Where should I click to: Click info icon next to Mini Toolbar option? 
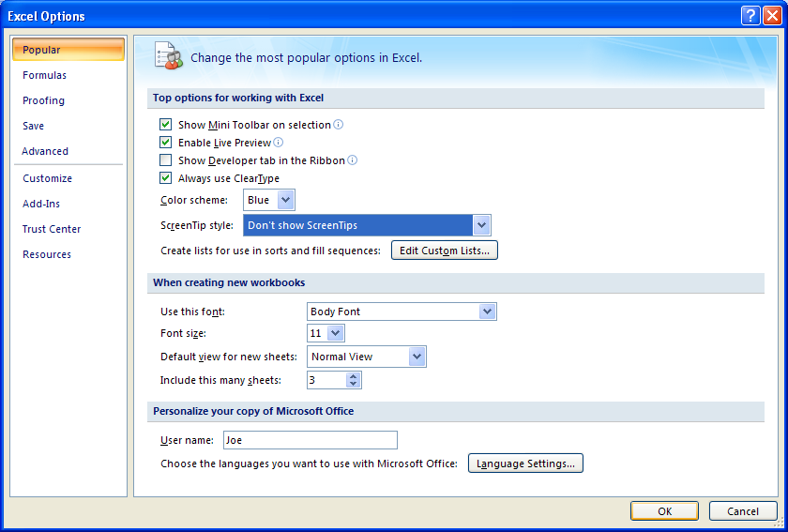click(339, 124)
